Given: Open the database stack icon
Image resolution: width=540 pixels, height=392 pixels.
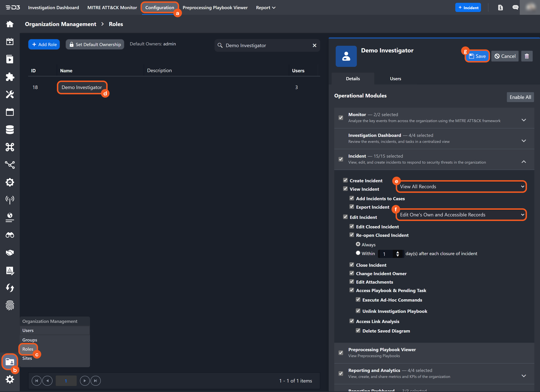Looking at the screenshot, I should tap(10, 130).
